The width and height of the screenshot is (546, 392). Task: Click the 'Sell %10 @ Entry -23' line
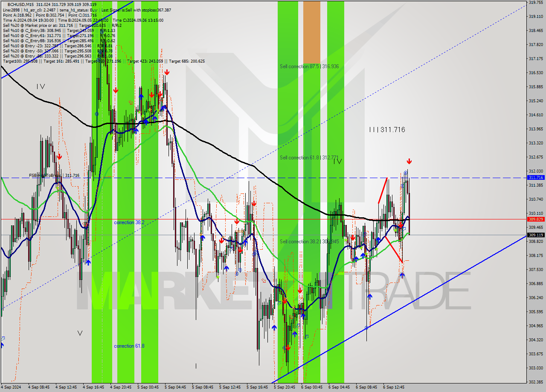pos(58,46)
